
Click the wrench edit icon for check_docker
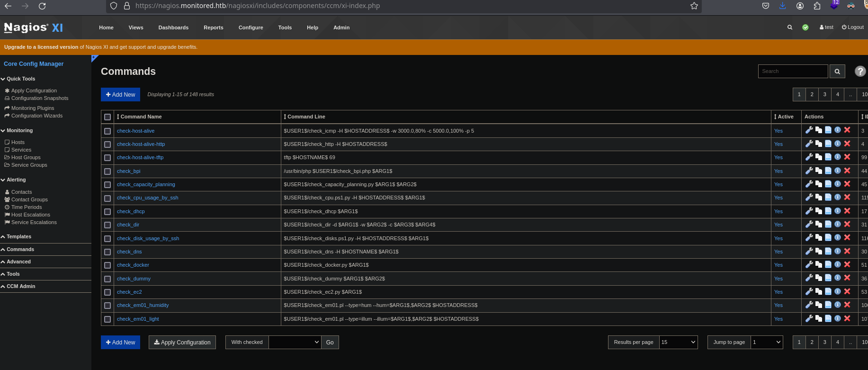[x=809, y=264]
